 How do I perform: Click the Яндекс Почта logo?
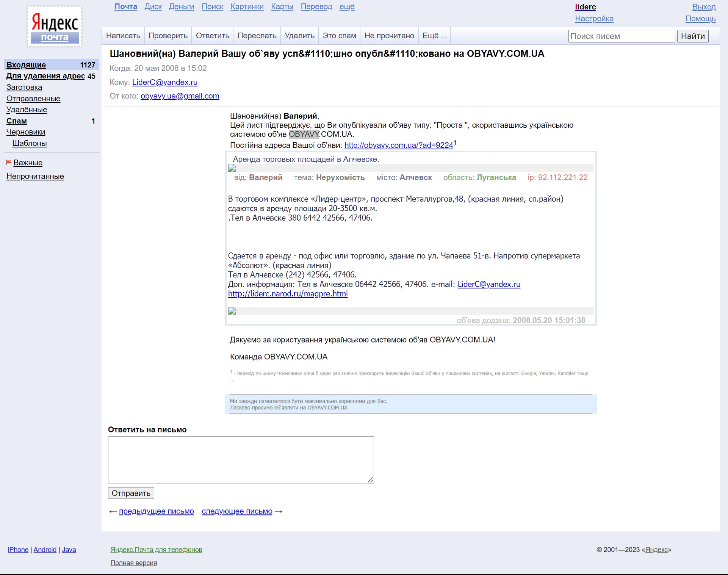click(55, 27)
